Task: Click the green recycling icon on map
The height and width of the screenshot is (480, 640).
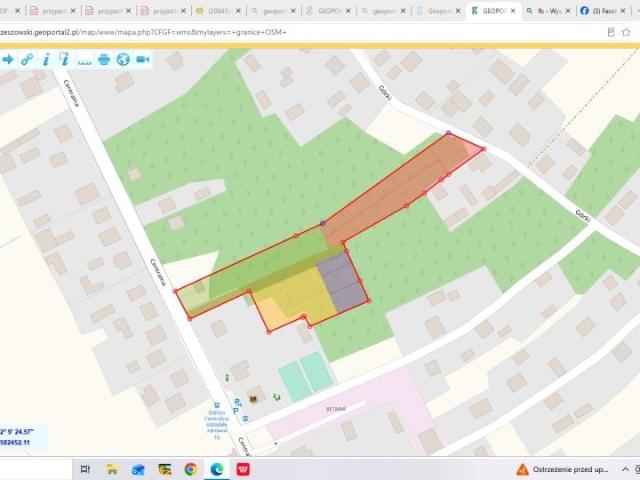Action: coord(277,396)
